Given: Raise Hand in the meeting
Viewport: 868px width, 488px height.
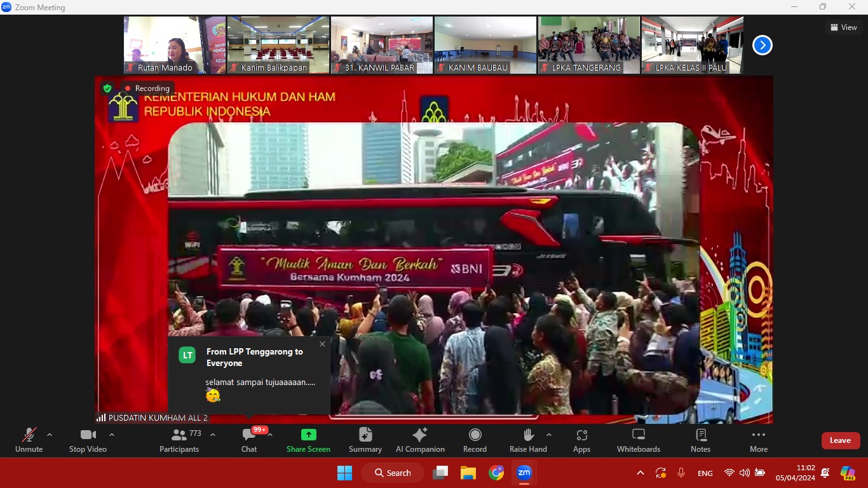Looking at the screenshot, I should tap(528, 440).
